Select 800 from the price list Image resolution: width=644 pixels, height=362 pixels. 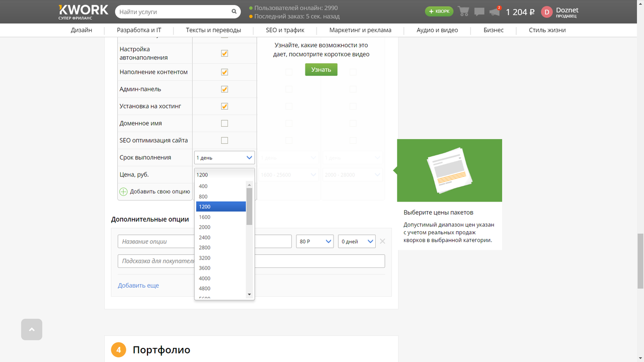tap(221, 197)
